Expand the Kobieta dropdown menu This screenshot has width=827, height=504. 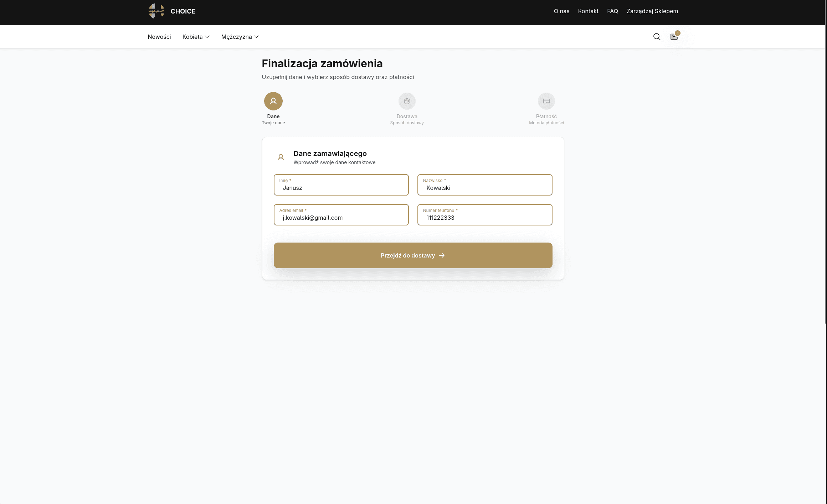[196, 37]
